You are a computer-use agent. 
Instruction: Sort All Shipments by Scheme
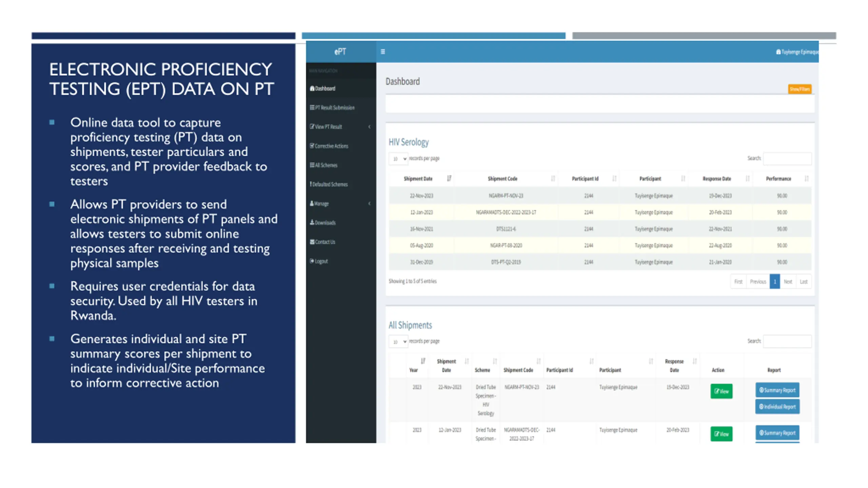(486, 366)
